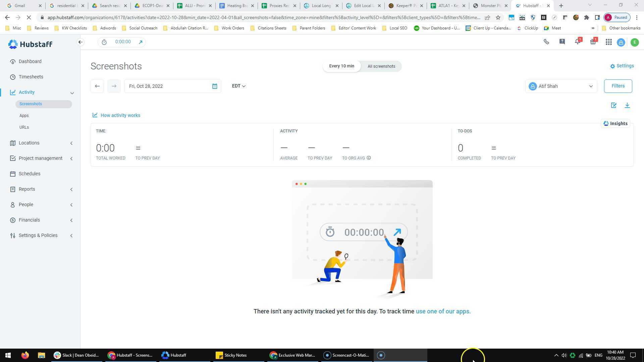Open the Atif Shah member dropdown

[561, 86]
